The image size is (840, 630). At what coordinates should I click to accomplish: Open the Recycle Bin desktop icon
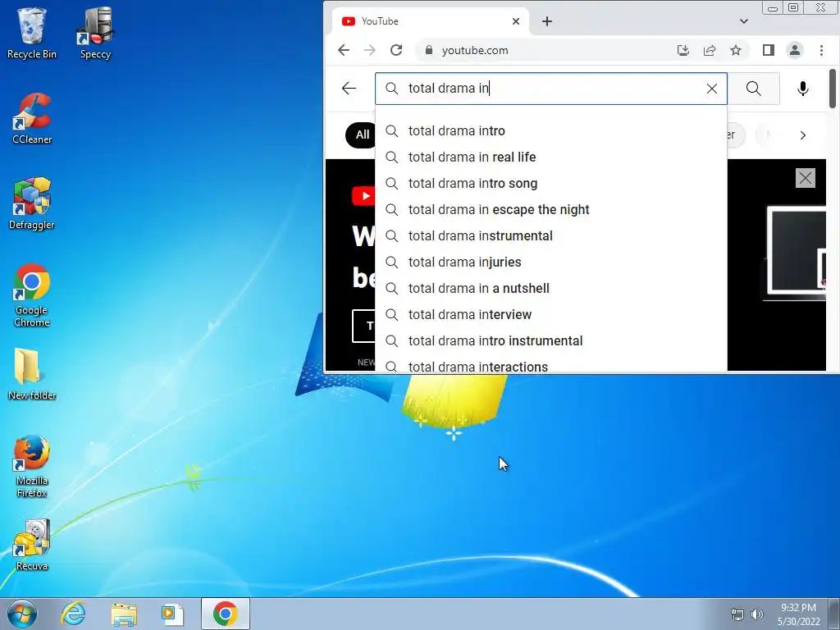(32, 33)
